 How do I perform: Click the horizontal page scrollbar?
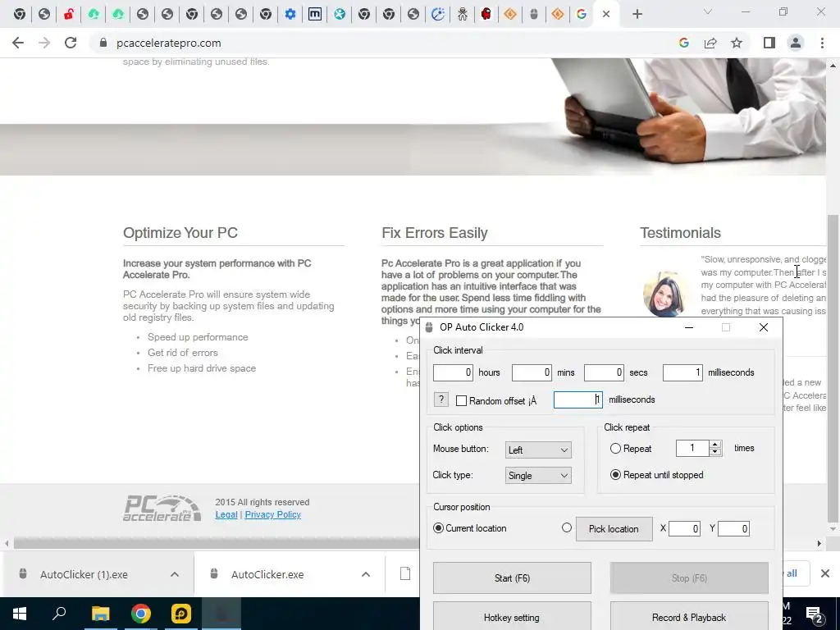[217, 544]
